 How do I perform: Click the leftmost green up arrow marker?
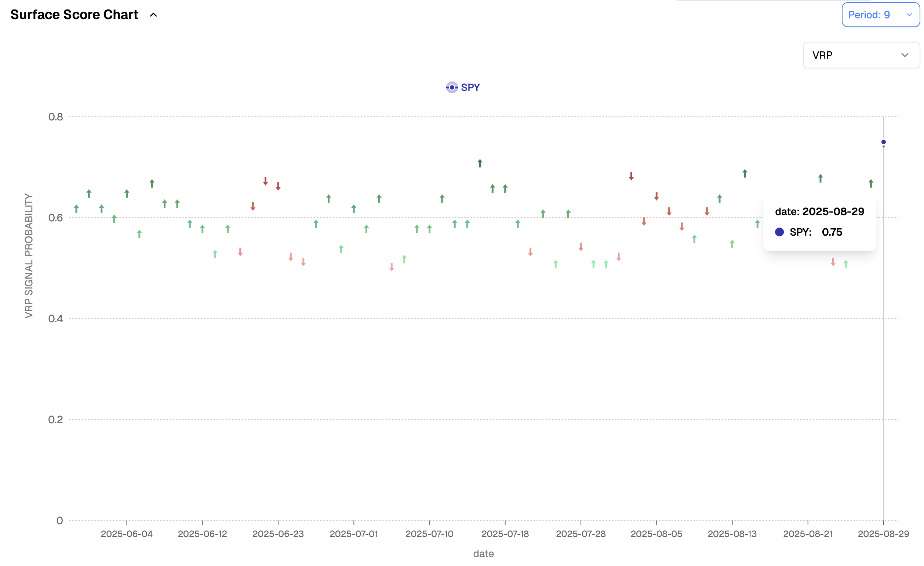tap(76, 208)
